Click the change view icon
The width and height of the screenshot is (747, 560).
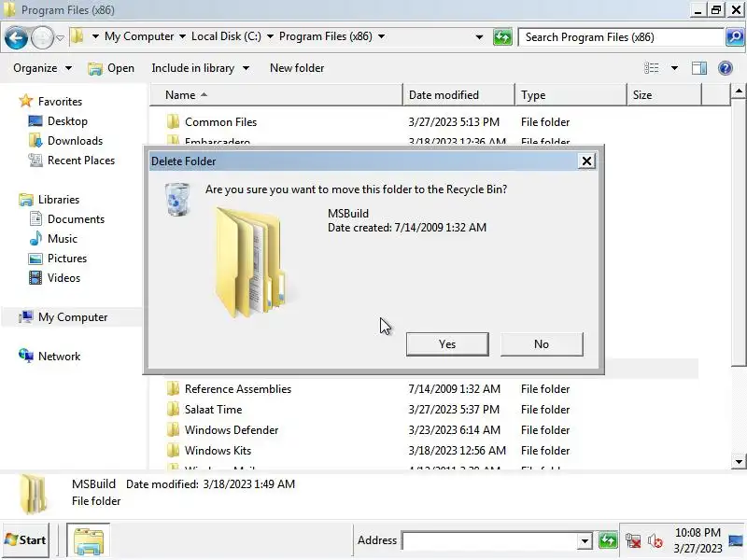(651, 68)
